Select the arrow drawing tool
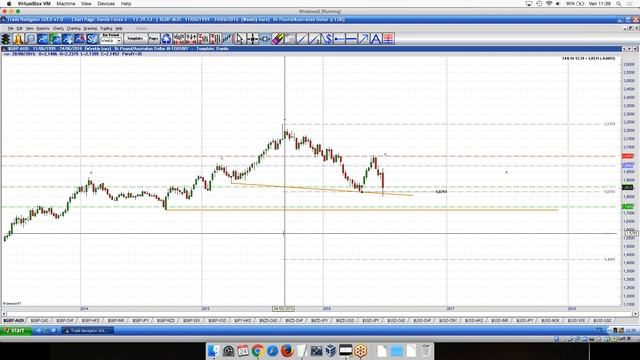640x360 pixels. click(x=363, y=39)
